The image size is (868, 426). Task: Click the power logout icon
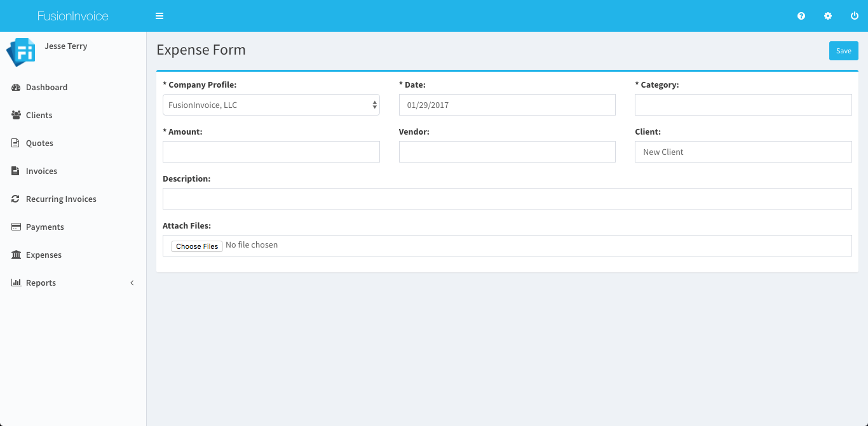[x=855, y=16]
